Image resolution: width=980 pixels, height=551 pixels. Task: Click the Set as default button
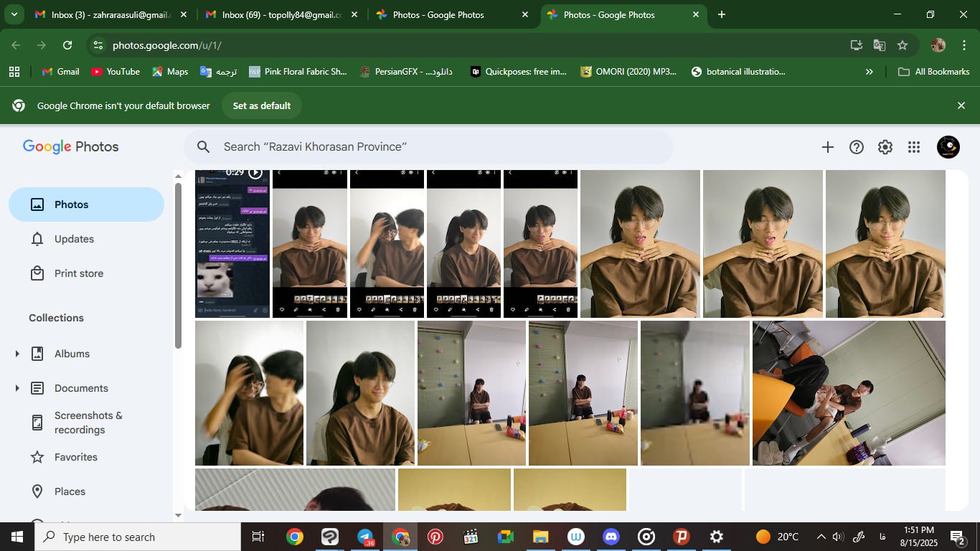(261, 105)
